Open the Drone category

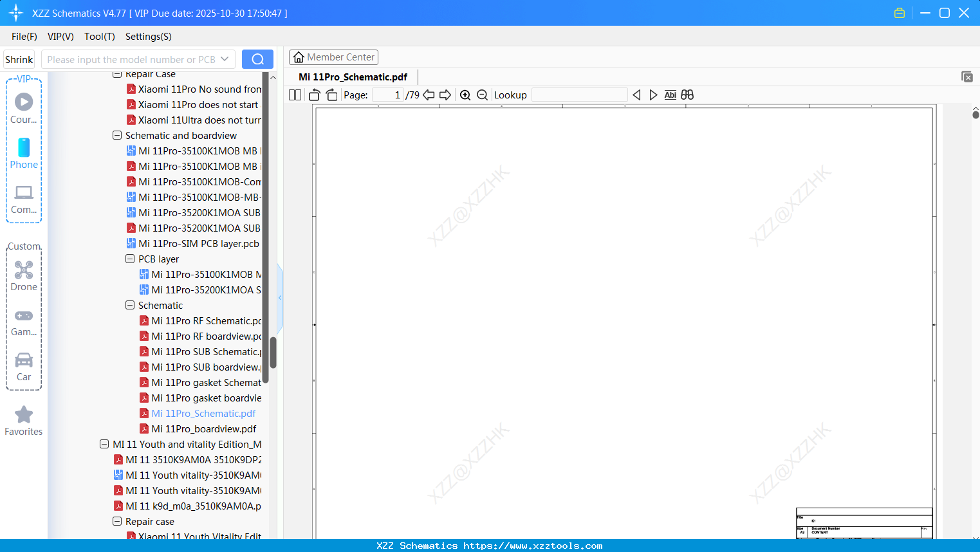(24, 276)
